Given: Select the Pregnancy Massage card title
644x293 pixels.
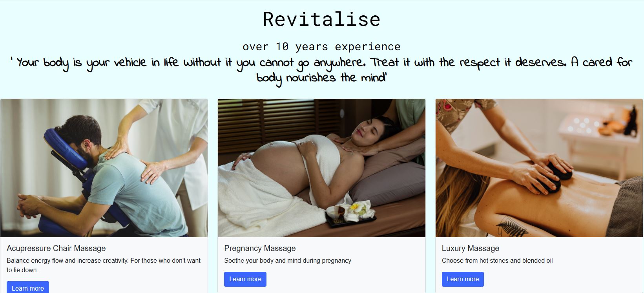Looking at the screenshot, I should pos(260,248).
